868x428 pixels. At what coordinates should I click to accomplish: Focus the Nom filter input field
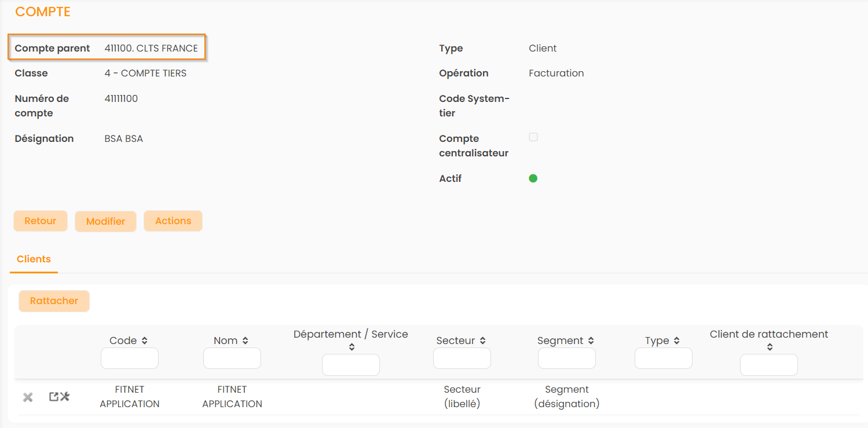point(232,359)
